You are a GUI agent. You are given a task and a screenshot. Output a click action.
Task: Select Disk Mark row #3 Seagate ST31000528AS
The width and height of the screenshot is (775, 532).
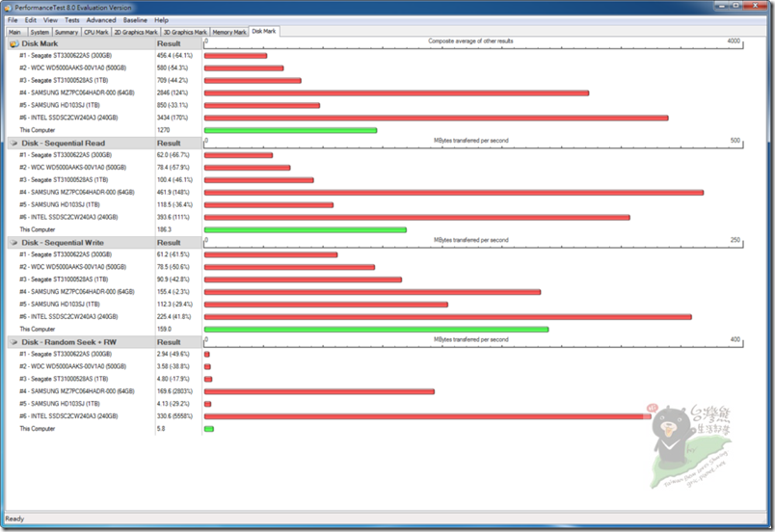(x=64, y=81)
